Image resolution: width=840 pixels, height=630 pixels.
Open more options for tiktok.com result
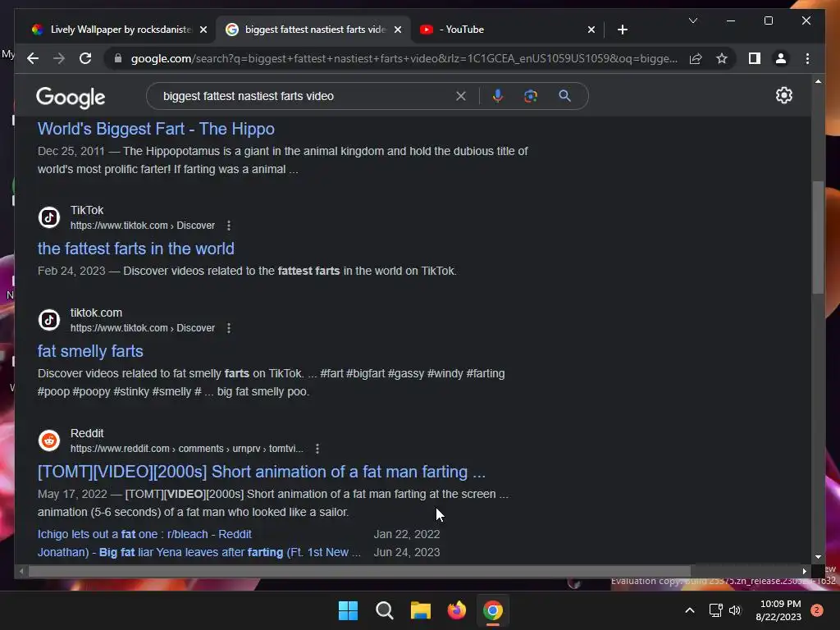click(229, 328)
